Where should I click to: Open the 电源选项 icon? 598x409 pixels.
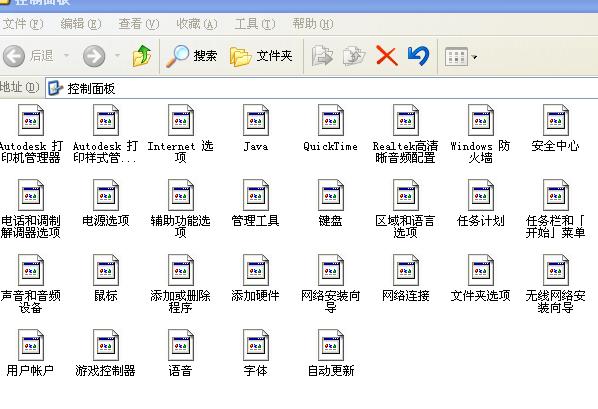pos(106,195)
